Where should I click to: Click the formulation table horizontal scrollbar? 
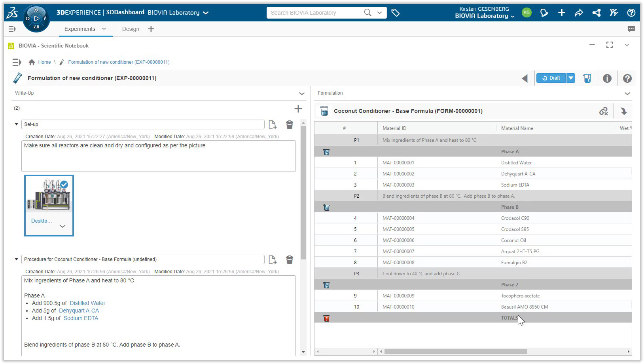(456, 351)
